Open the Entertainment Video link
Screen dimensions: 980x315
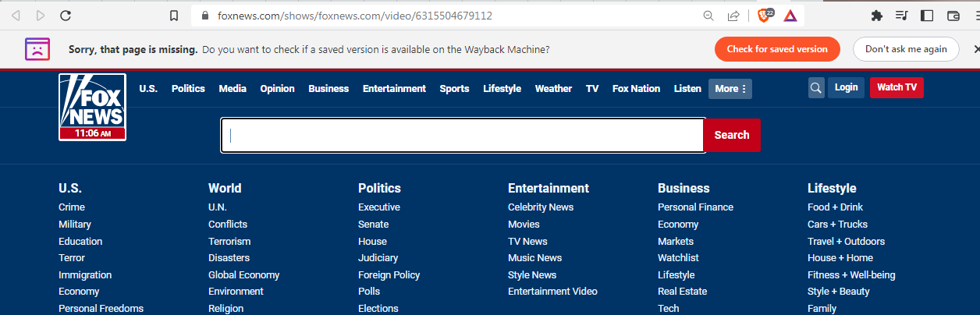click(552, 292)
